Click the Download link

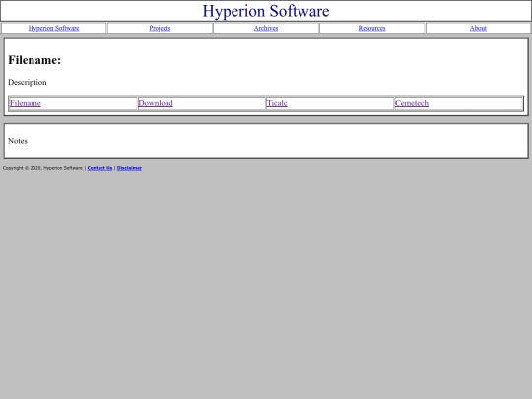pos(156,103)
